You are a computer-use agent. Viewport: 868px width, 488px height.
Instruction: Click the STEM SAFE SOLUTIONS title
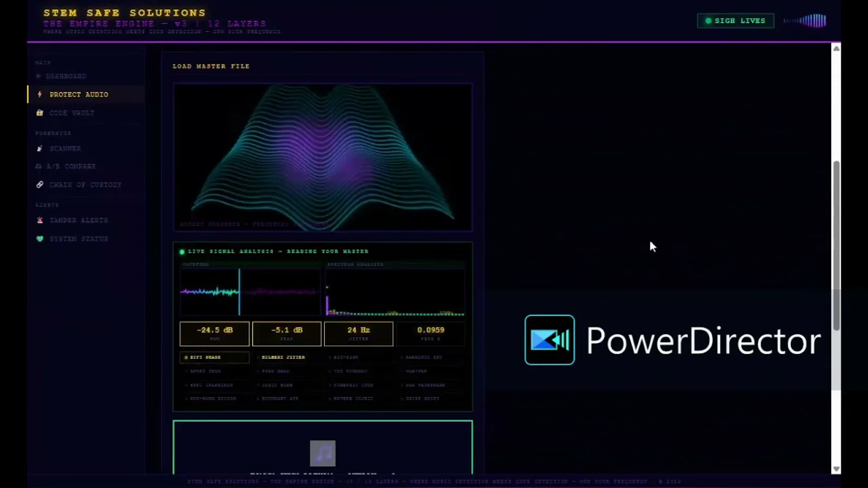point(125,12)
